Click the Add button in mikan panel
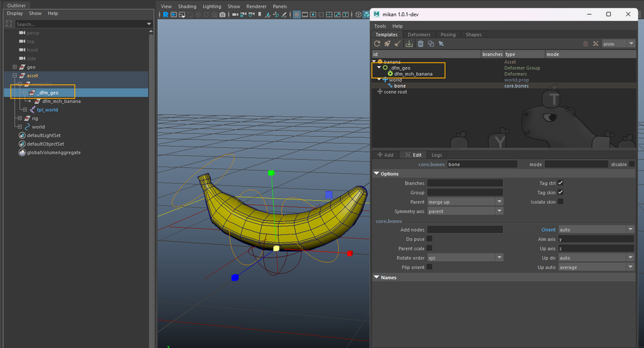This screenshot has width=644, height=348. 385,155
